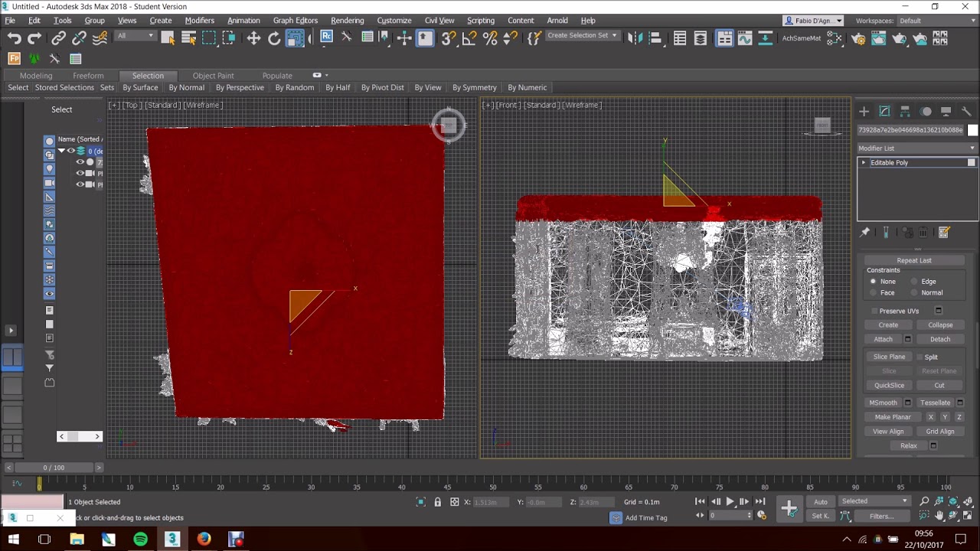Click Remove Modifier trash icon
This screenshot has height=551, width=980.
tap(923, 233)
